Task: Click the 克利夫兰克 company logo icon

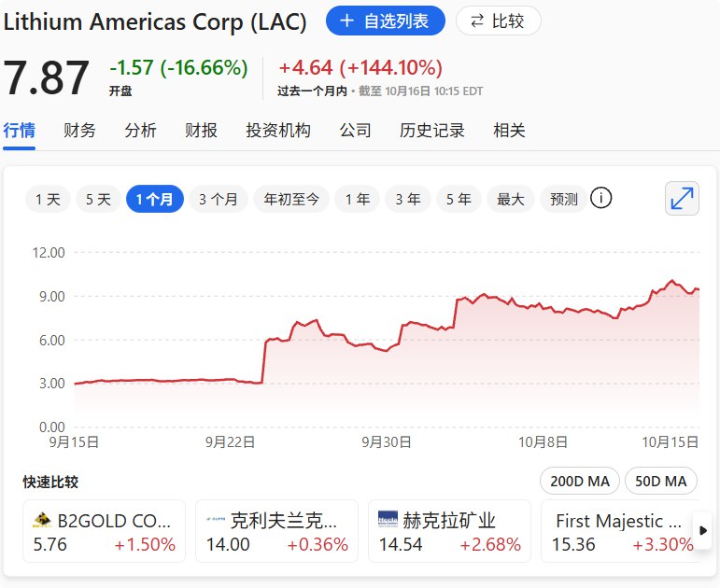Action: pyautogui.click(x=215, y=520)
